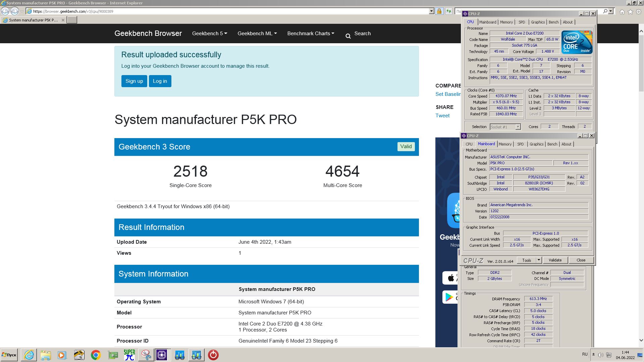Open the Geekbench 5 dropdown menu
Image resolution: width=644 pixels, height=362 pixels.
[210, 34]
